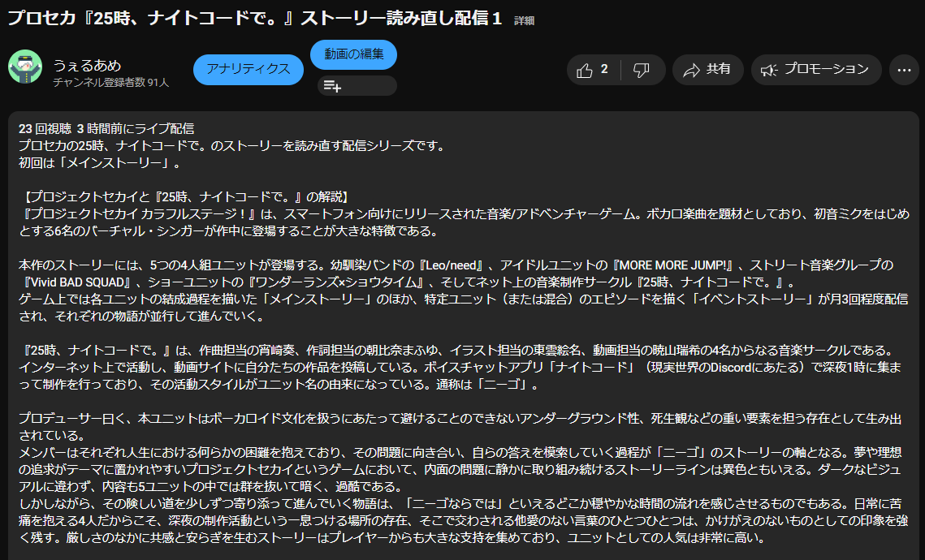
Task: Open the プロモーション button
Action: [x=816, y=70]
